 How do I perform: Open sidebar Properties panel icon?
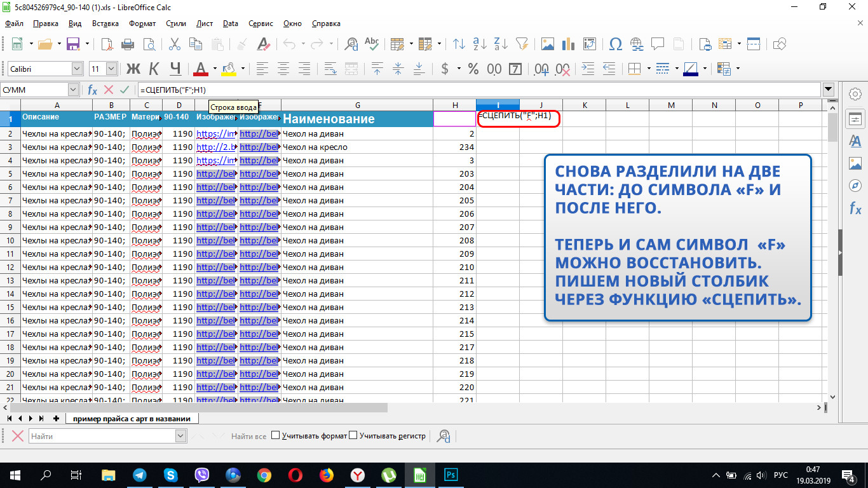click(855, 119)
